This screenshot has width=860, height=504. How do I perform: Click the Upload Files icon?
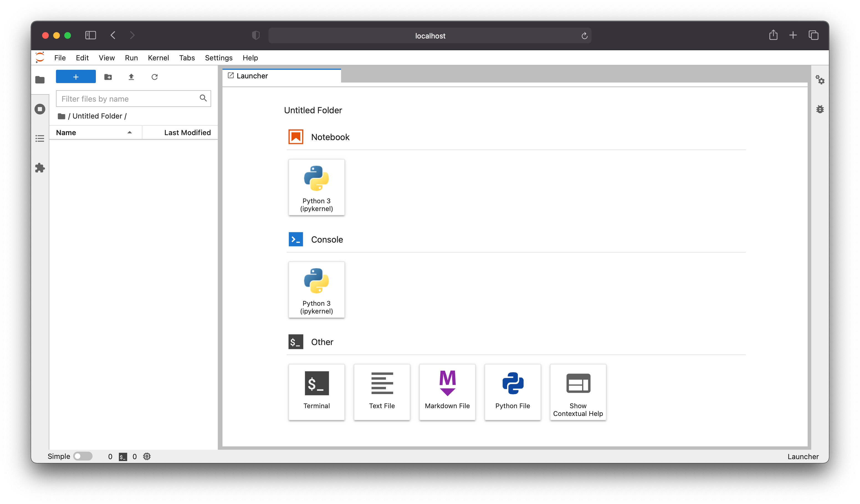tap(131, 77)
